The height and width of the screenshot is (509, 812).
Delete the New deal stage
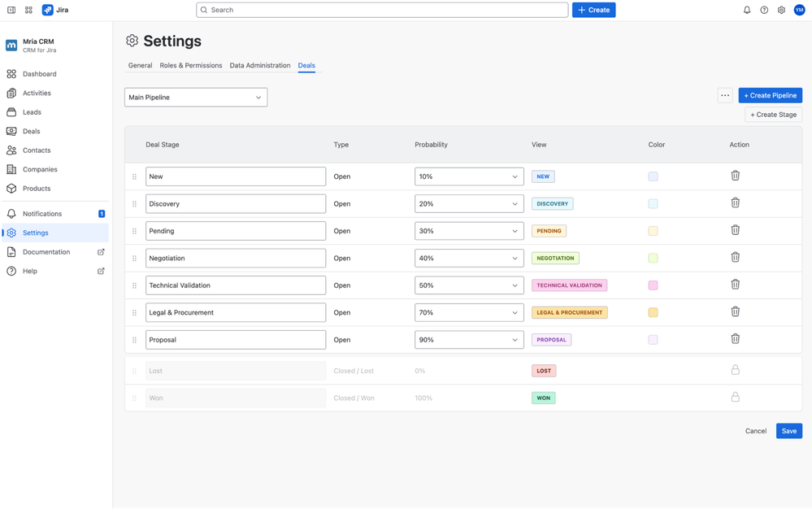pyautogui.click(x=735, y=176)
